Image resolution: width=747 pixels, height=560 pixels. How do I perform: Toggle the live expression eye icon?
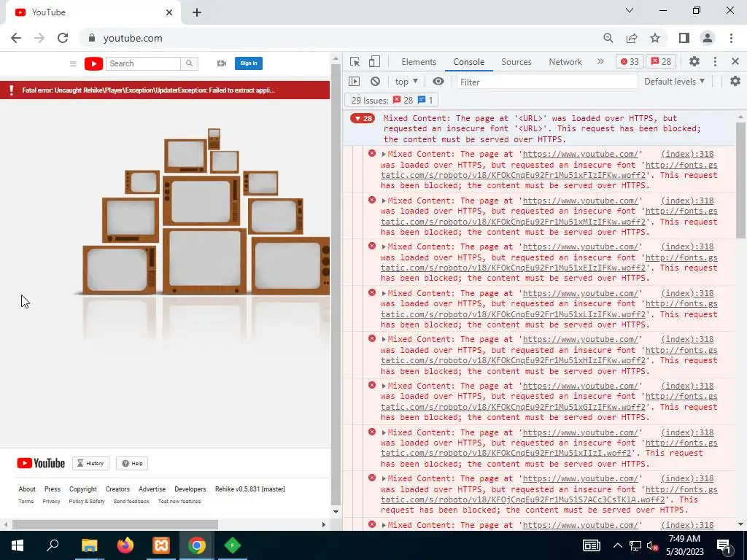point(438,82)
